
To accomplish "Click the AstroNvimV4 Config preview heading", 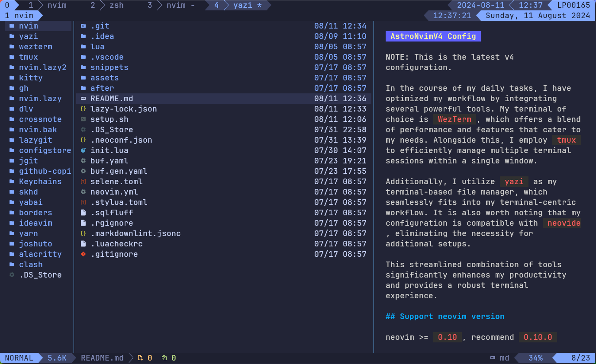I will point(433,36).
